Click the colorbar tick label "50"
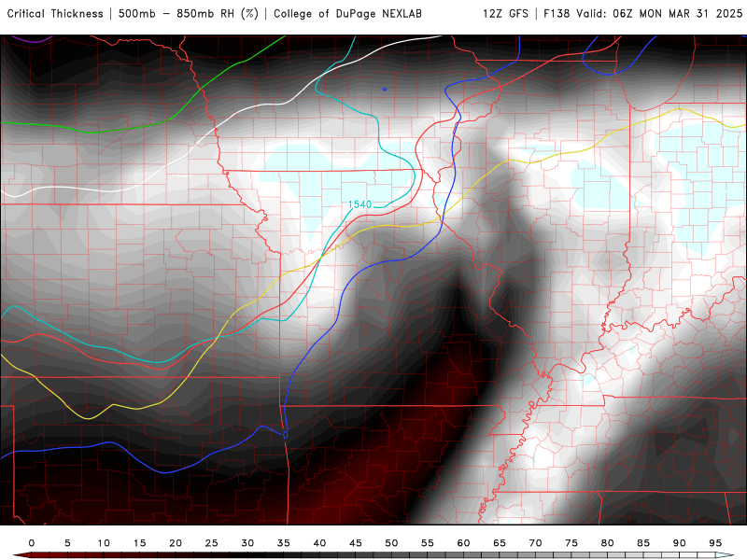The image size is (747, 560). [391, 543]
